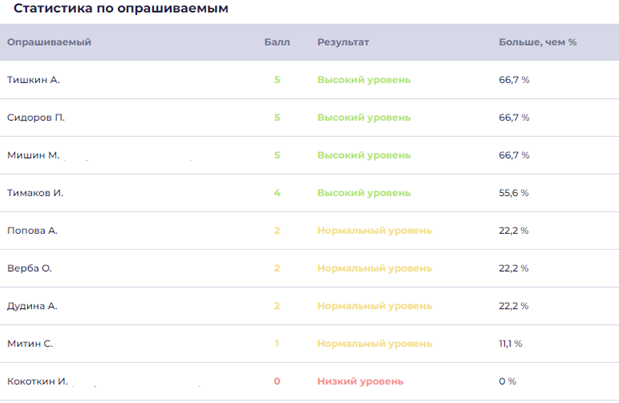Open the Мишин М. row

[x=34, y=155]
